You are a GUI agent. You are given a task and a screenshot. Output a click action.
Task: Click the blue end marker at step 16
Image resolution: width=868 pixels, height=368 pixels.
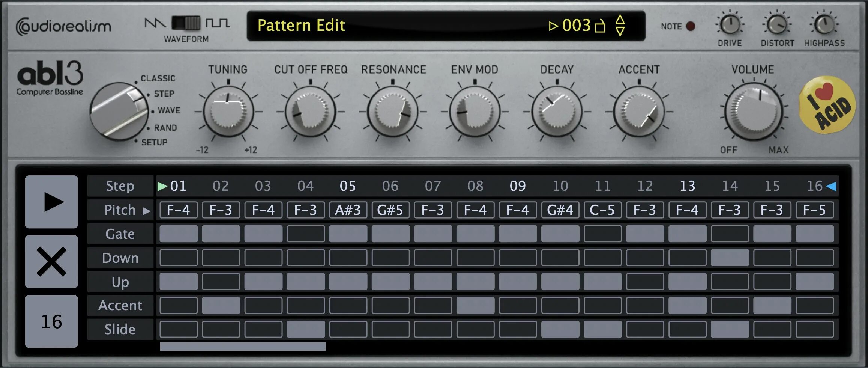[831, 186]
